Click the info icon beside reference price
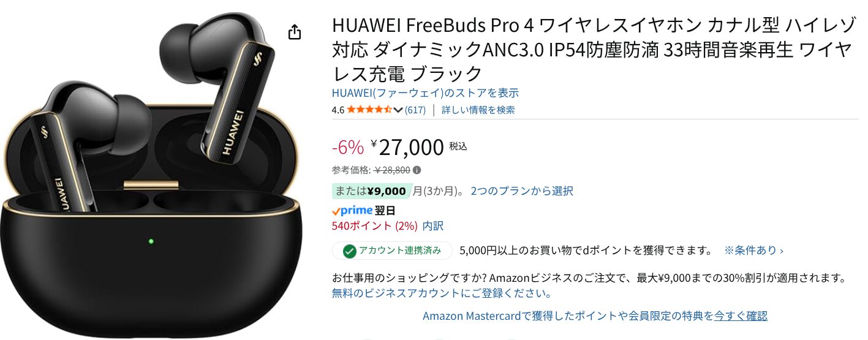 (x=417, y=170)
